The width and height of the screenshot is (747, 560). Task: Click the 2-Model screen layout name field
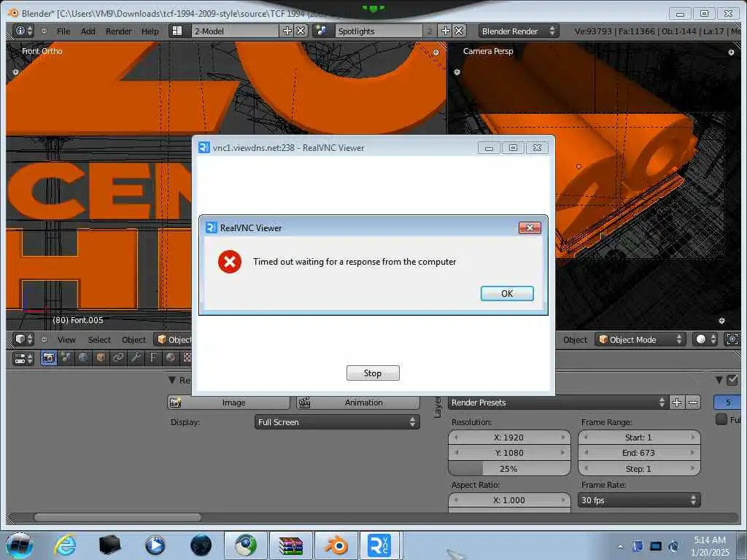click(x=236, y=31)
